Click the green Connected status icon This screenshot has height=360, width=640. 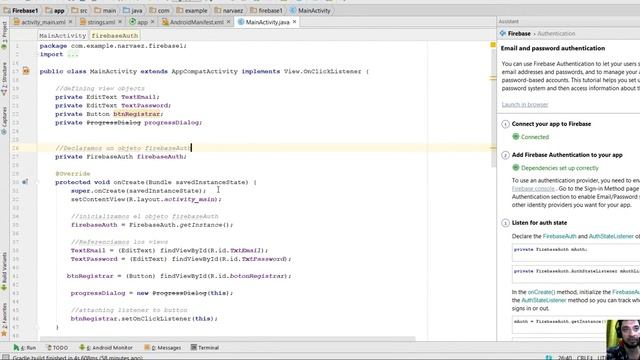516,137
